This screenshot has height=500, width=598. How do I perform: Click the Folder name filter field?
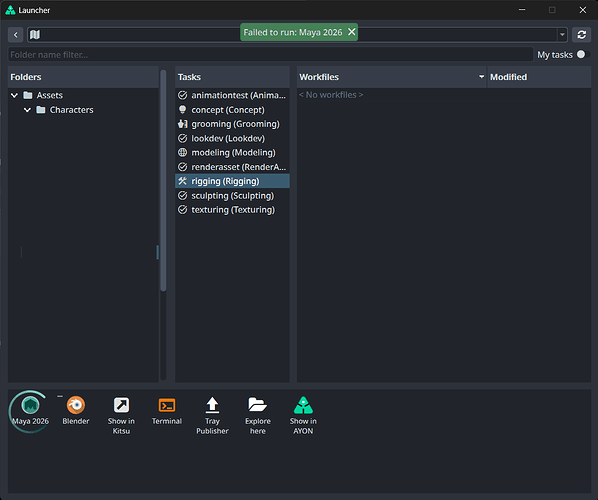point(270,55)
